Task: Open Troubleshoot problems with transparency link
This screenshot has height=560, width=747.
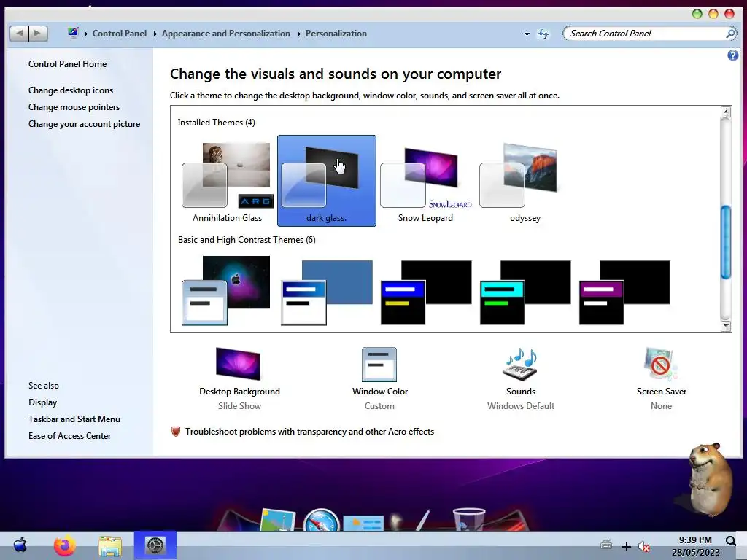Action: pos(309,432)
